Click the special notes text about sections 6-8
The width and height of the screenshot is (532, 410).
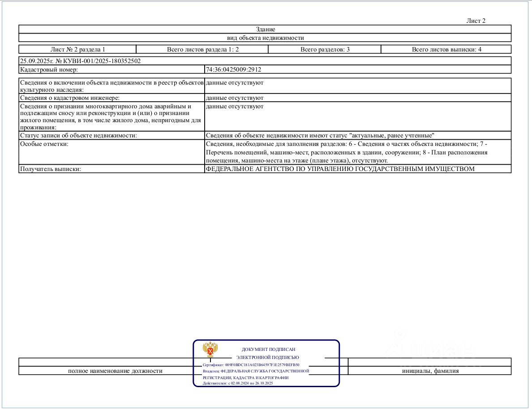click(347, 152)
